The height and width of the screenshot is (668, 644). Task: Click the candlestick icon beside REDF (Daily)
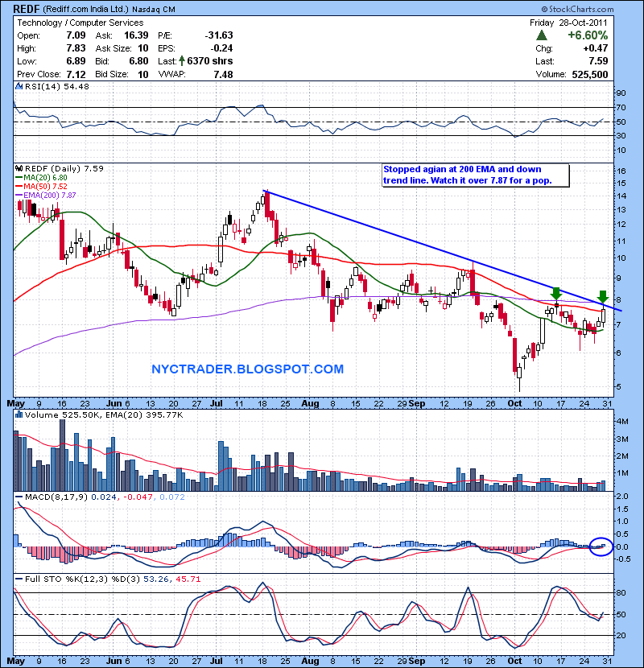pos(19,169)
